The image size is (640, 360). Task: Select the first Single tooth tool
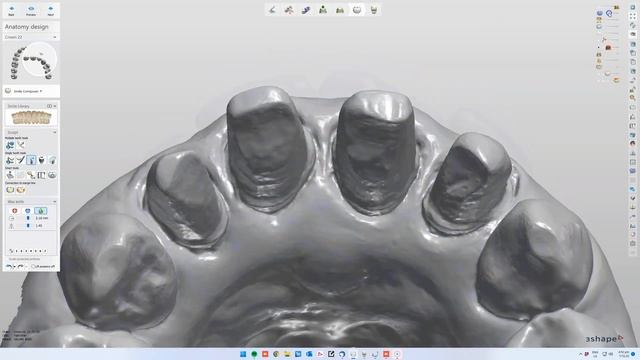click(10, 160)
